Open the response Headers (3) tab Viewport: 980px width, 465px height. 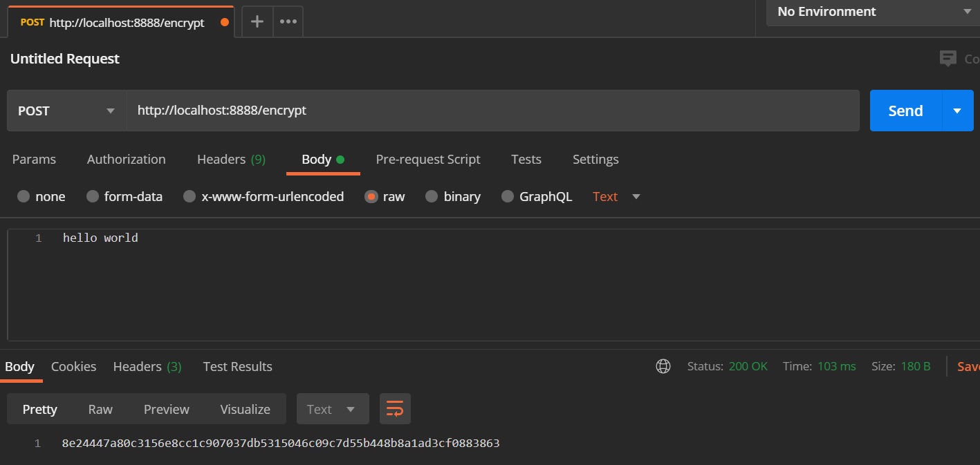(x=147, y=366)
